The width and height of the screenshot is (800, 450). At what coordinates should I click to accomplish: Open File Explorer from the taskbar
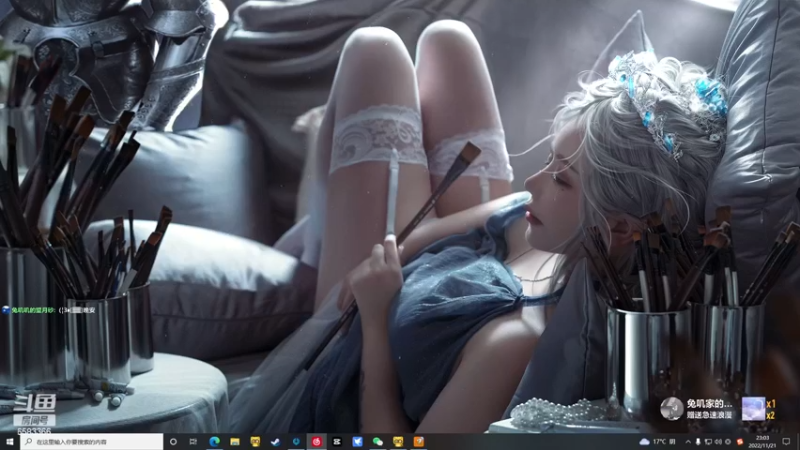pos(235,442)
